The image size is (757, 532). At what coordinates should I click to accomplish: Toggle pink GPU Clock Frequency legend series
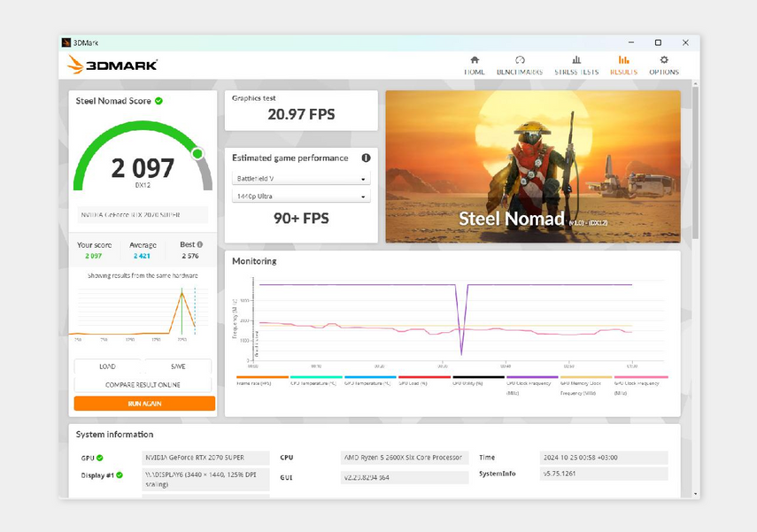point(641,386)
